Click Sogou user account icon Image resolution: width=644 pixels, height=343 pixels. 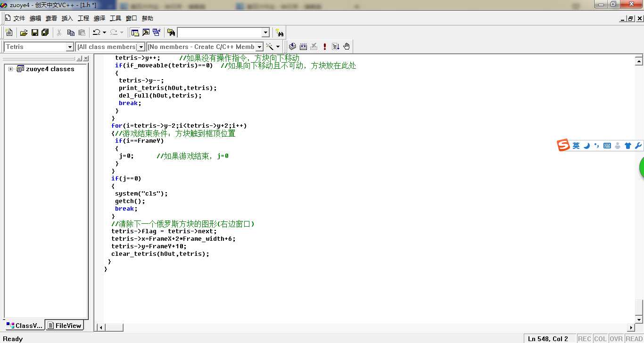click(x=618, y=146)
